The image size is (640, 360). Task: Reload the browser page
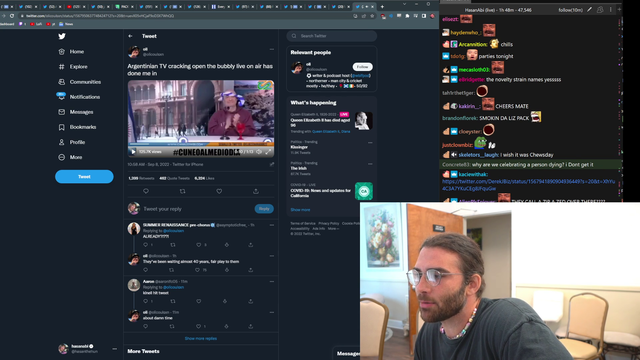tap(12, 16)
